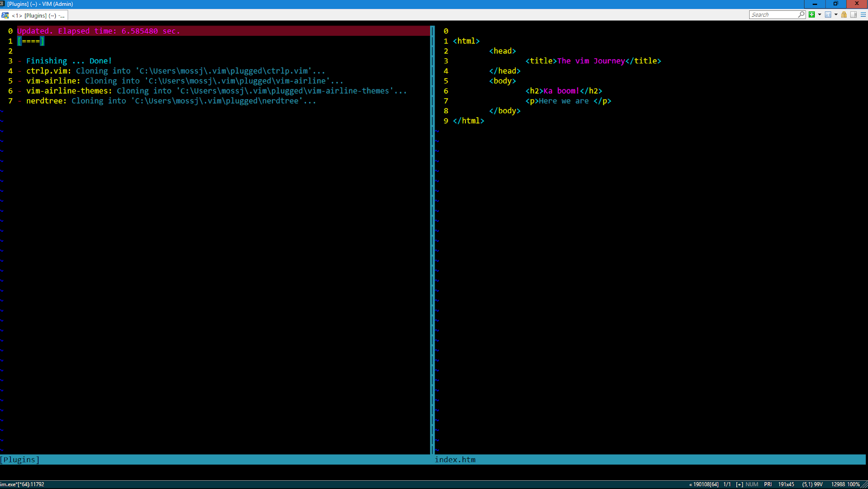
Task: Expand the new console dropdown arrow
Action: (819, 15)
